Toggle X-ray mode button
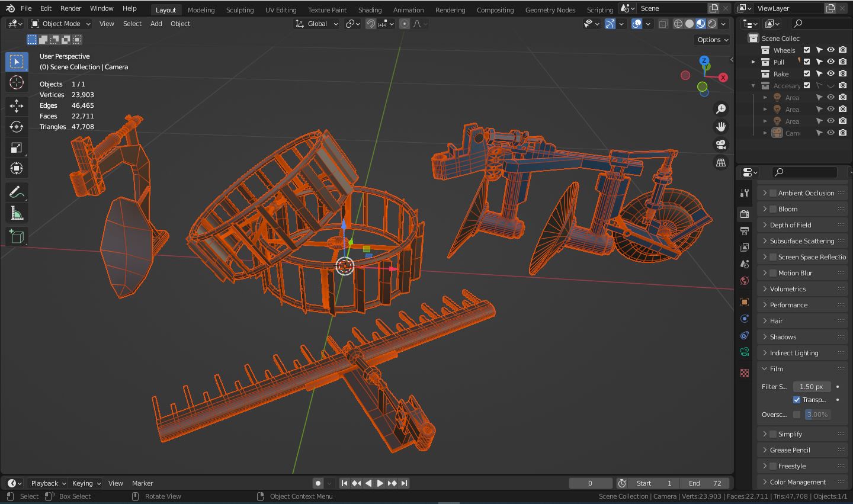This screenshot has width=853, height=504. pyautogui.click(x=663, y=24)
